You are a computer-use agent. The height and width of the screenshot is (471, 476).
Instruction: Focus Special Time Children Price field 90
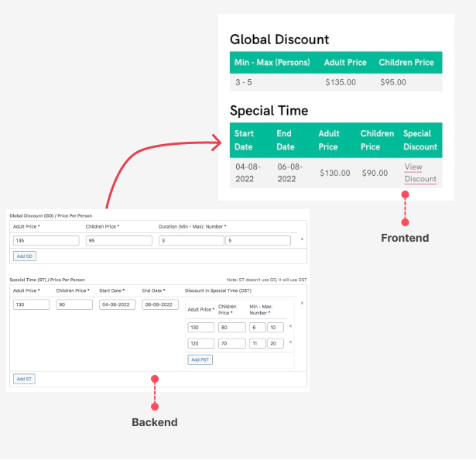pos(74,304)
